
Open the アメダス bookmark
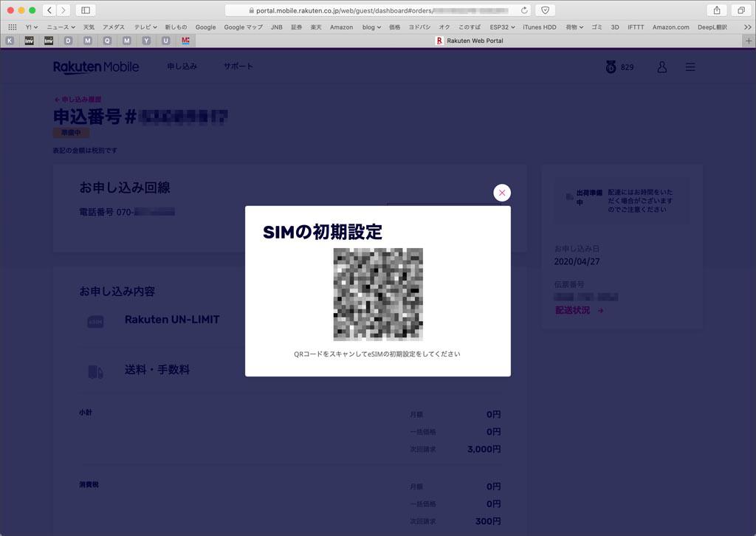point(113,27)
